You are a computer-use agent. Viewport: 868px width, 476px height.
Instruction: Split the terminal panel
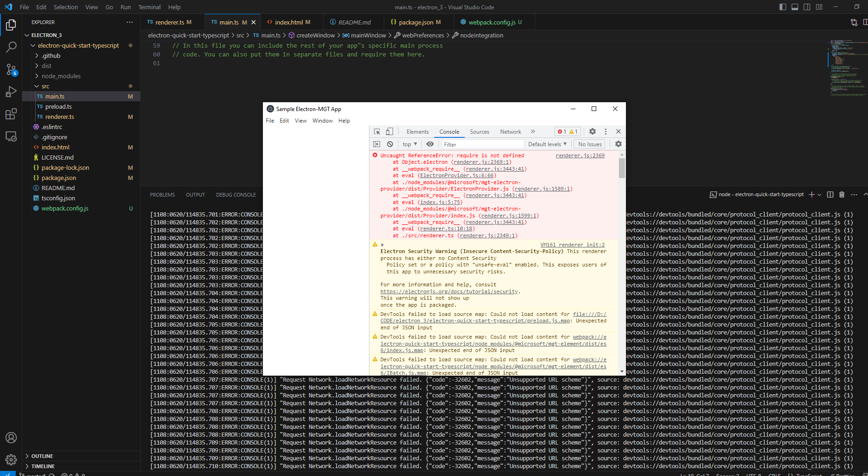coord(830,194)
